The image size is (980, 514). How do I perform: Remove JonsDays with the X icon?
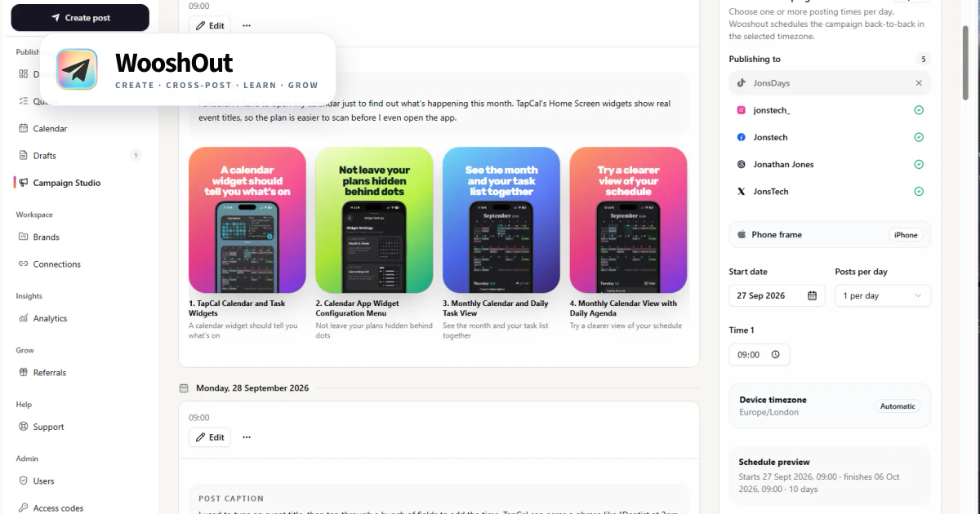point(919,83)
